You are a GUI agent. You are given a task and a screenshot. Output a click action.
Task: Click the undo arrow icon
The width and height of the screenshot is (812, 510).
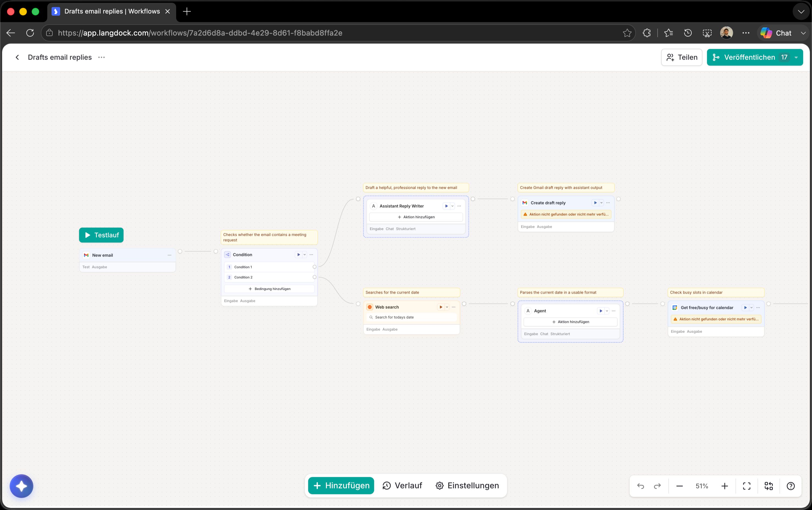640,486
